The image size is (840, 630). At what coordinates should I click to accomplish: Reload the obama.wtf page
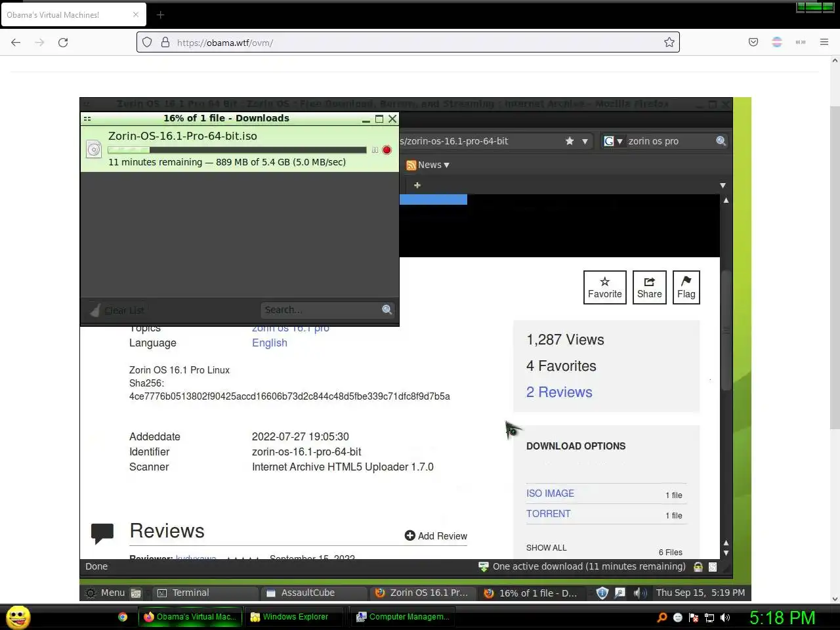click(x=63, y=43)
